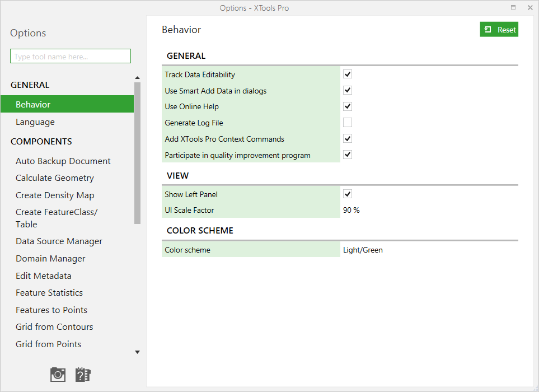Screen dimensions: 539x392
Task: Open the help document icon
Action: pos(83,375)
